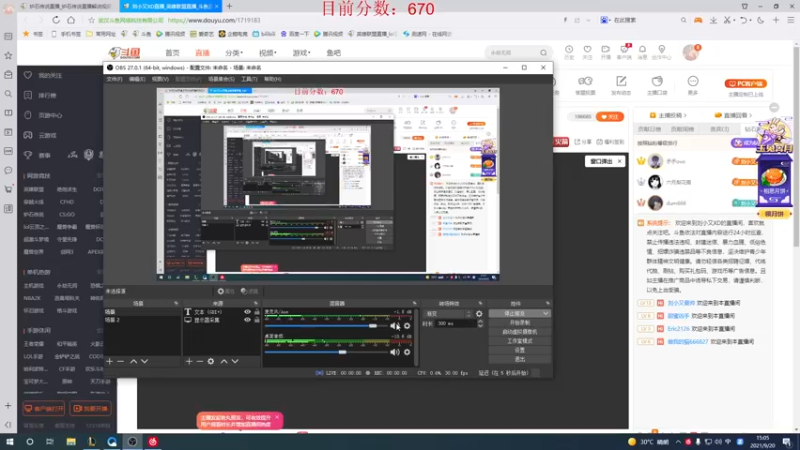Toggle visibility of the display capture source

[247, 320]
